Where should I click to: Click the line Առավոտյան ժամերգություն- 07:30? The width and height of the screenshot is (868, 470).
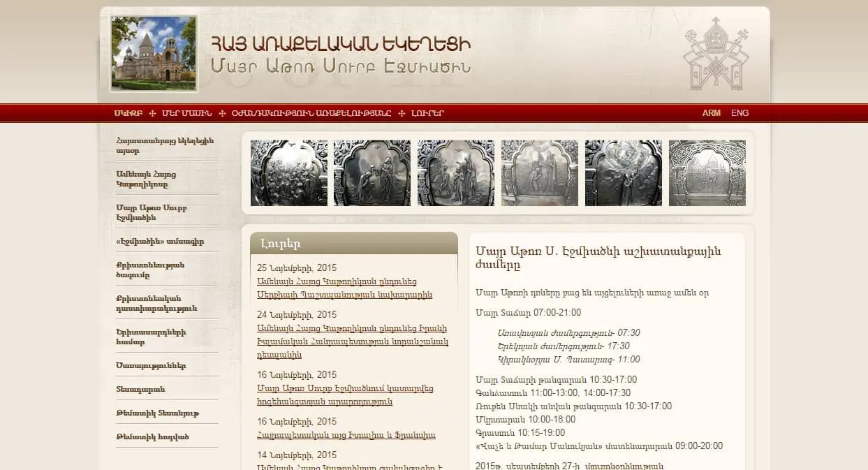[568, 332]
